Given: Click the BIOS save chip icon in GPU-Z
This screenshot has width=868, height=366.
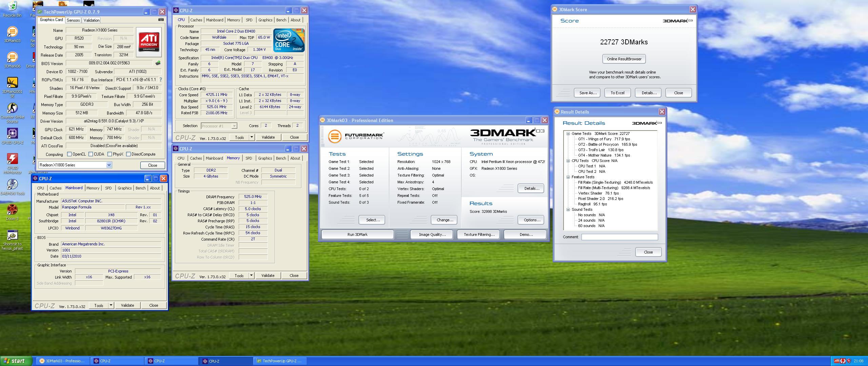Looking at the screenshot, I should (158, 63).
